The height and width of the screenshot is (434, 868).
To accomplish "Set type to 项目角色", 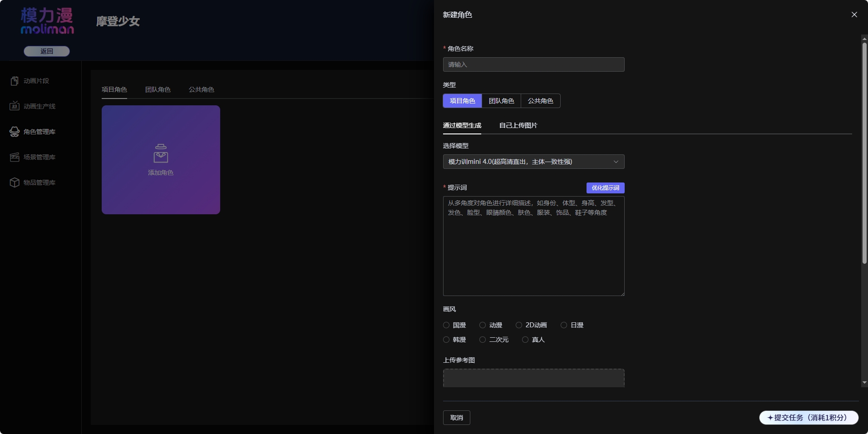I will 462,101.
